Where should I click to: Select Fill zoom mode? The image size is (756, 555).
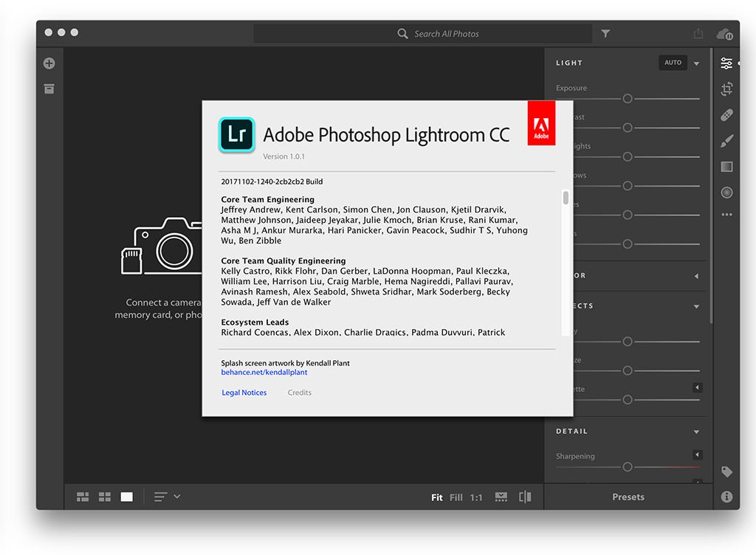(456, 497)
